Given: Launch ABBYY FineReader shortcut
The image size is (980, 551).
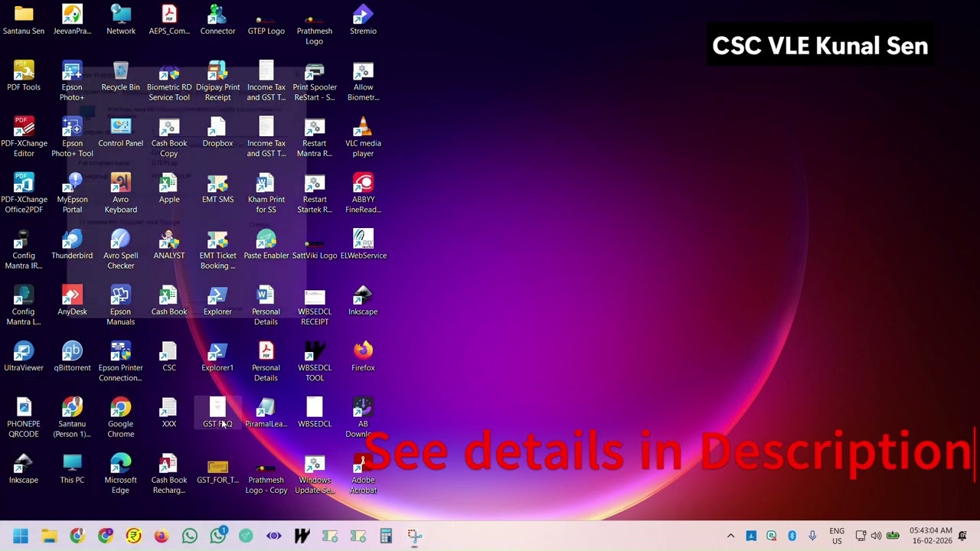Looking at the screenshot, I should [363, 193].
